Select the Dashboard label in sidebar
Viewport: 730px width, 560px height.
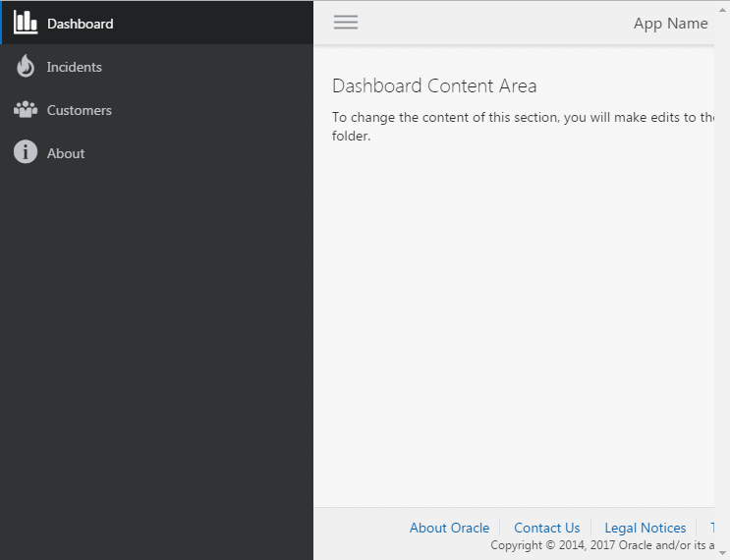tap(80, 24)
